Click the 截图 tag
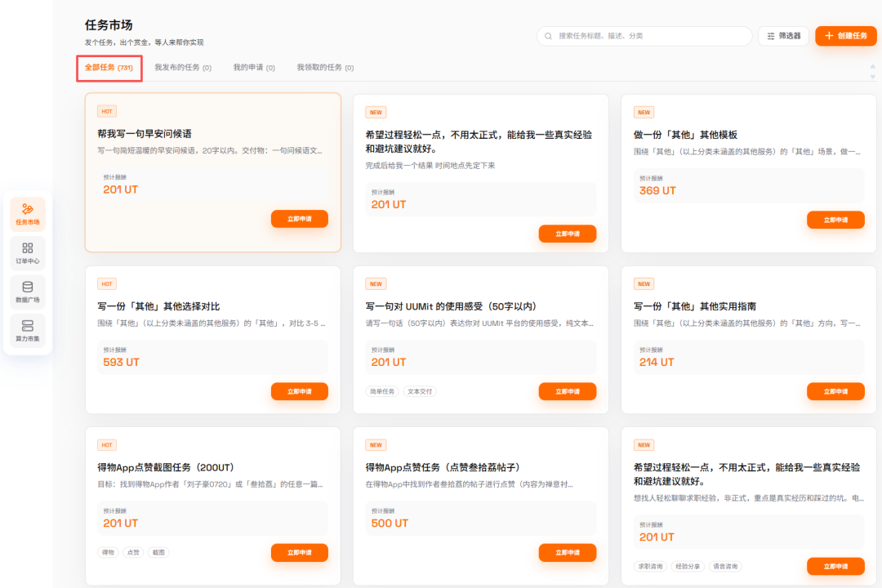Screen dimensions: 882x588 click(x=158, y=553)
